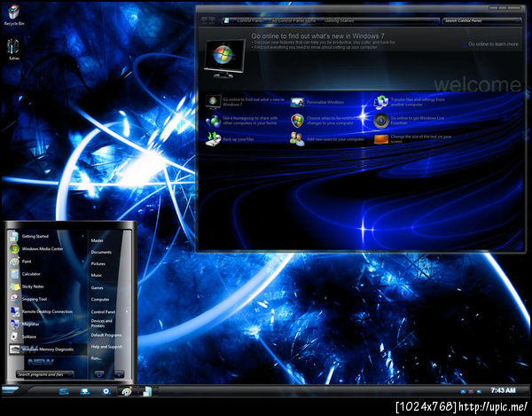The width and height of the screenshot is (532, 416).
Task: Click the Paint taskbar icon
Action: [x=127, y=391]
